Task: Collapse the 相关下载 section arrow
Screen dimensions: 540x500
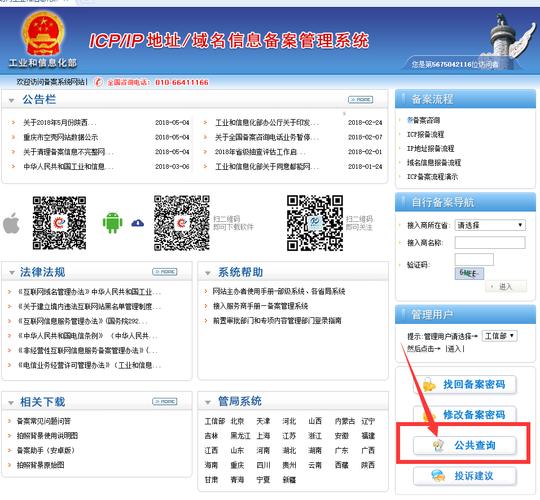Action: click(x=11, y=403)
